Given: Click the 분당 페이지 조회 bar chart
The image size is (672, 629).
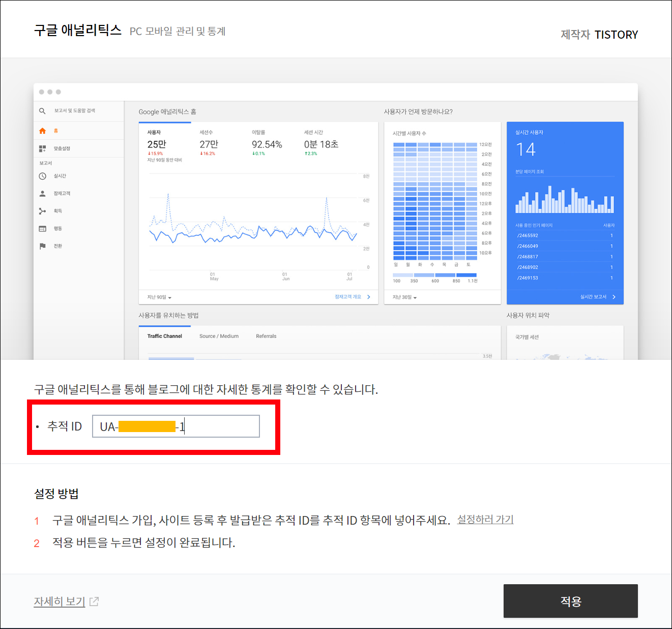Looking at the screenshot, I should click(x=565, y=199).
